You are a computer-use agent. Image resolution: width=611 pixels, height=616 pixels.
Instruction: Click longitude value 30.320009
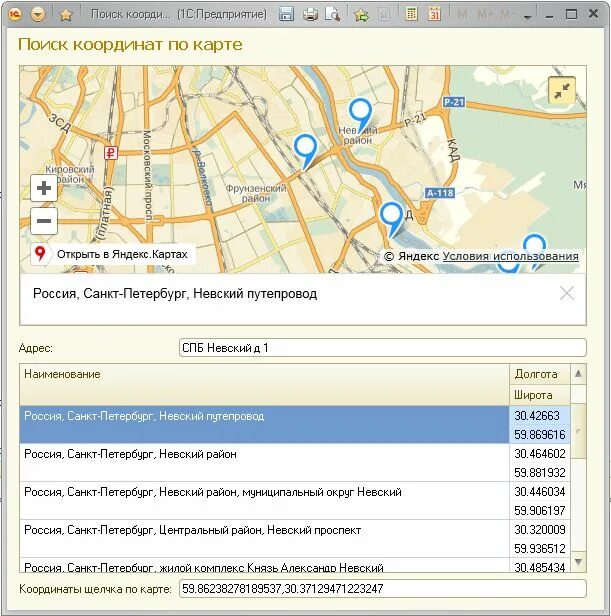click(539, 530)
